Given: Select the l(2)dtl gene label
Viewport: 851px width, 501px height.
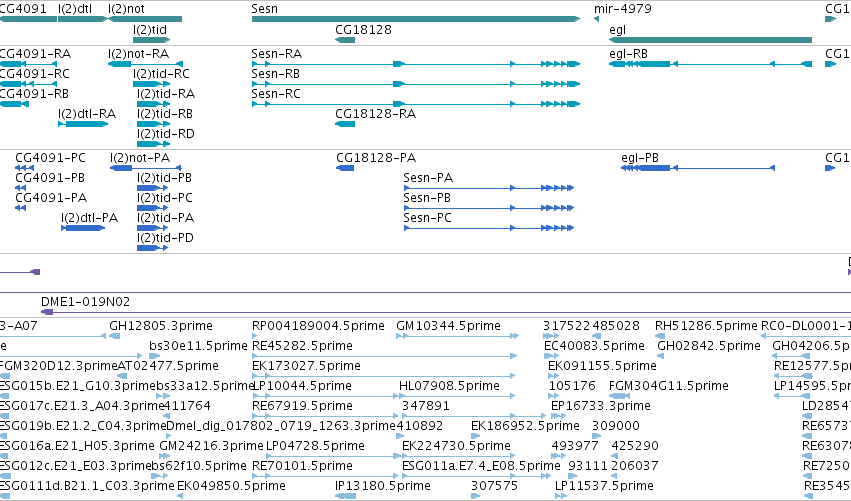Looking at the screenshot, I should [75, 9].
